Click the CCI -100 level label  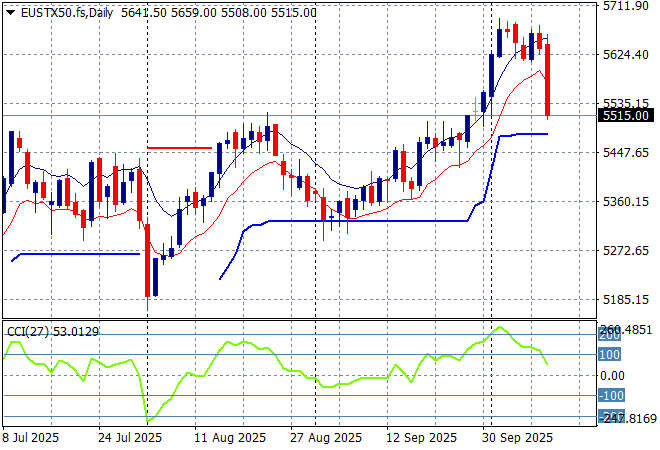point(611,395)
